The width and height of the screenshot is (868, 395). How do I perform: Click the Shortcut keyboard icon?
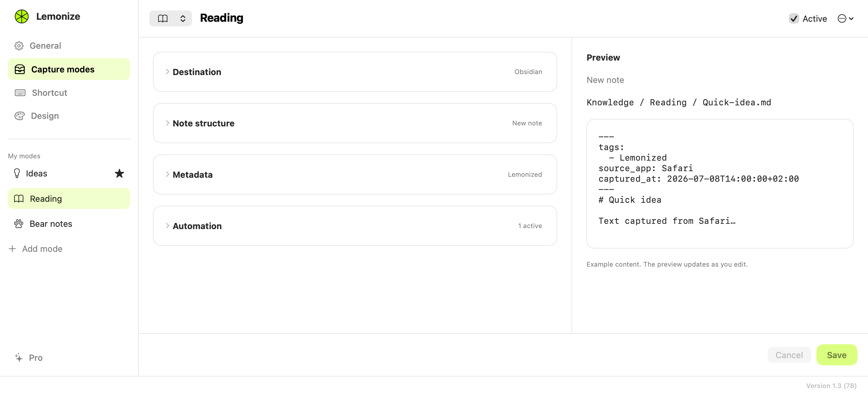pyautogui.click(x=20, y=93)
